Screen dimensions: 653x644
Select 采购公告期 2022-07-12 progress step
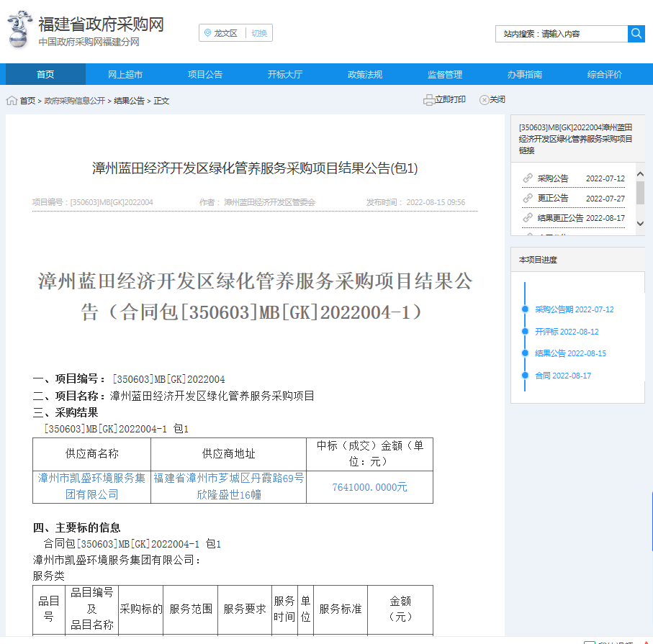575,309
